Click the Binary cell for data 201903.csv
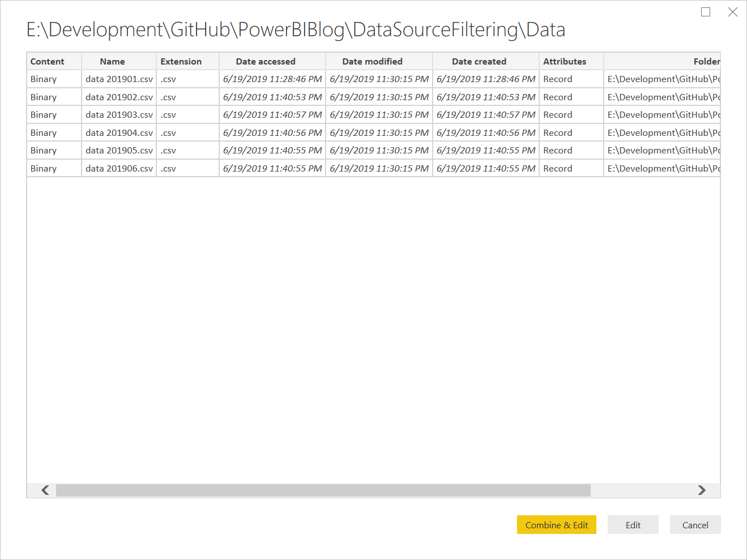The height and width of the screenshot is (560, 747). click(42, 114)
